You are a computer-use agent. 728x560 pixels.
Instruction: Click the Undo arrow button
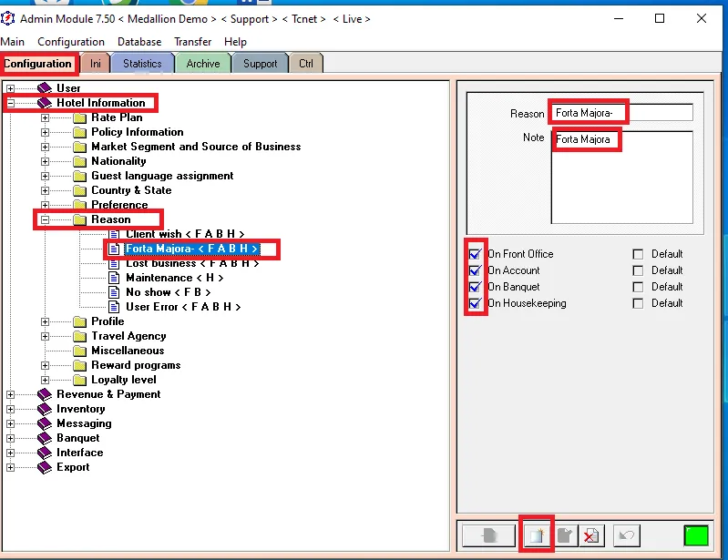point(626,536)
